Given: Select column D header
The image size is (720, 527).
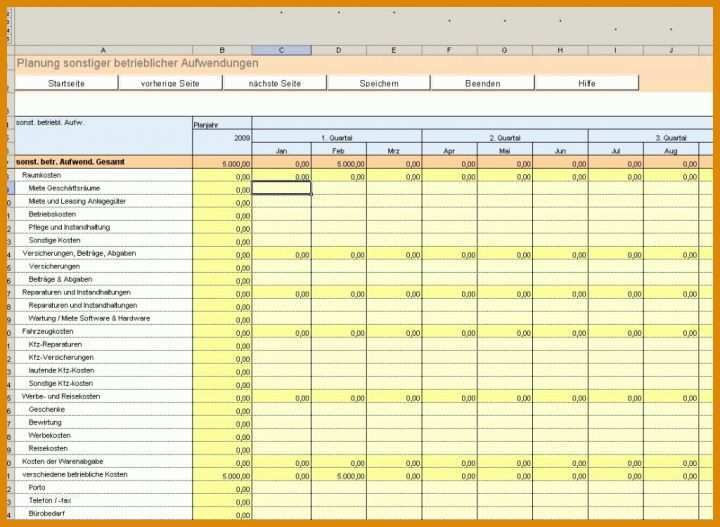Looking at the screenshot, I should tap(339, 50).
